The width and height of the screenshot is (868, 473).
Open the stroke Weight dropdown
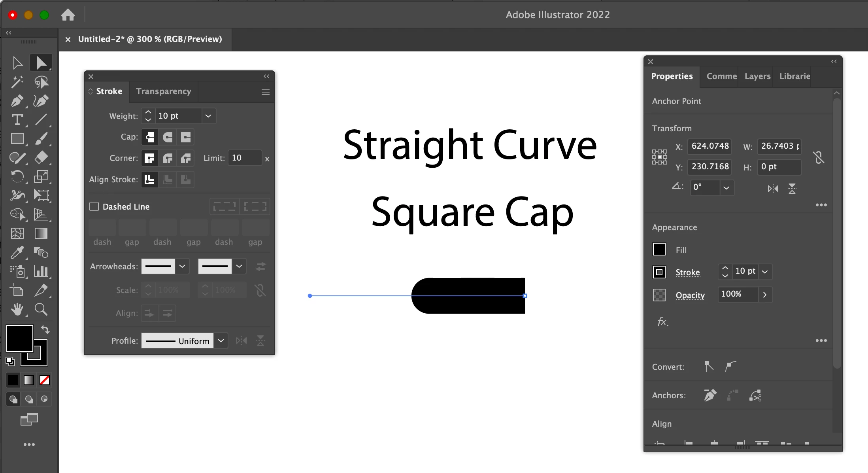point(208,116)
